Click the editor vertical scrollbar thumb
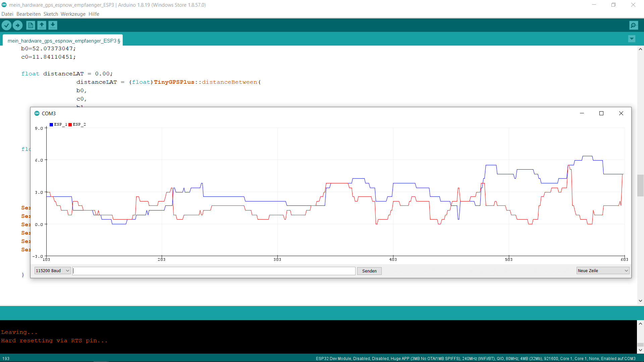This screenshot has width=644, height=362. pyautogui.click(x=640, y=185)
